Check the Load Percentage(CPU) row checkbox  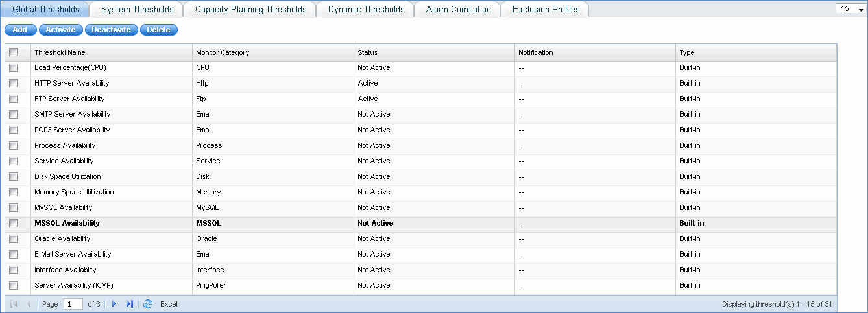(14, 68)
